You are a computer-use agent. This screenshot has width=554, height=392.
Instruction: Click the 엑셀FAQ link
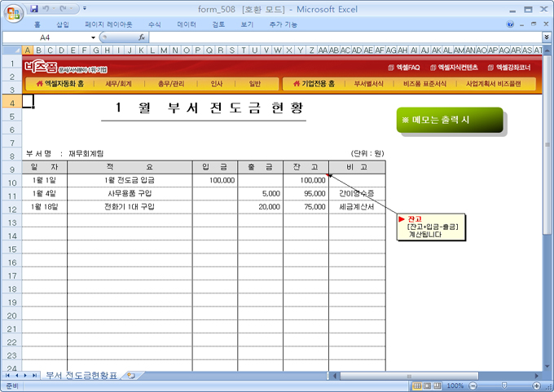click(x=404, y=67)
